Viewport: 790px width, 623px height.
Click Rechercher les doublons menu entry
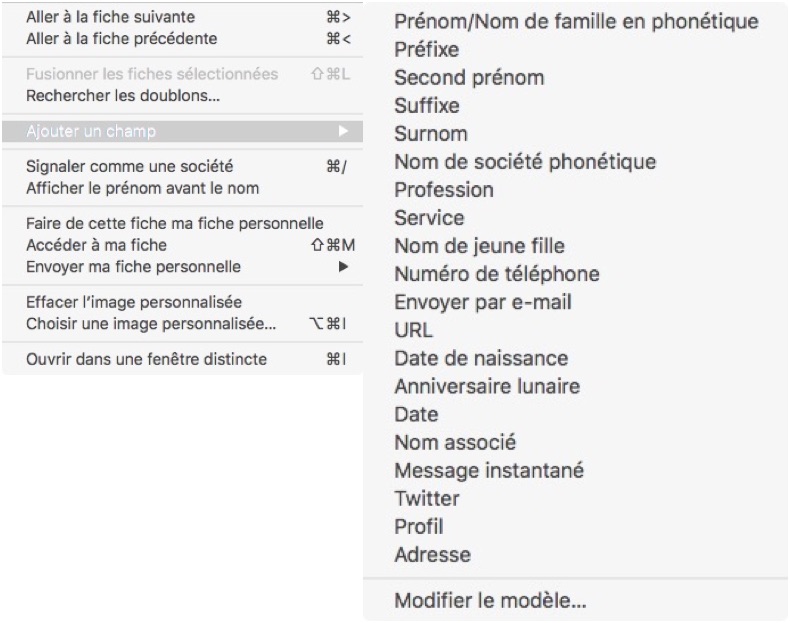point(122,96)
